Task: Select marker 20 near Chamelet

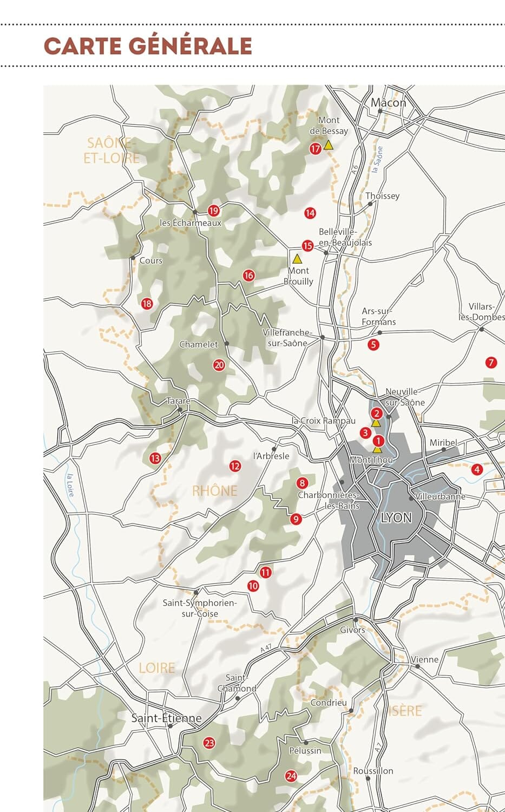Action: point(219,365)
